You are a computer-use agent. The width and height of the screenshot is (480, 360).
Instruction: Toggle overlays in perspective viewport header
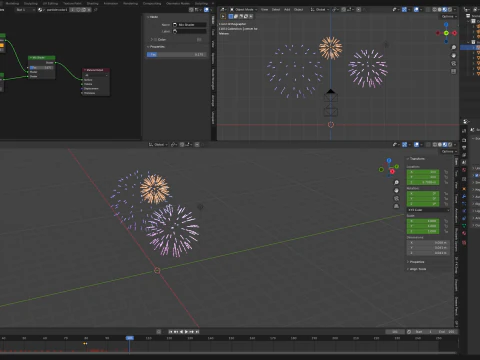coord(416,145)
